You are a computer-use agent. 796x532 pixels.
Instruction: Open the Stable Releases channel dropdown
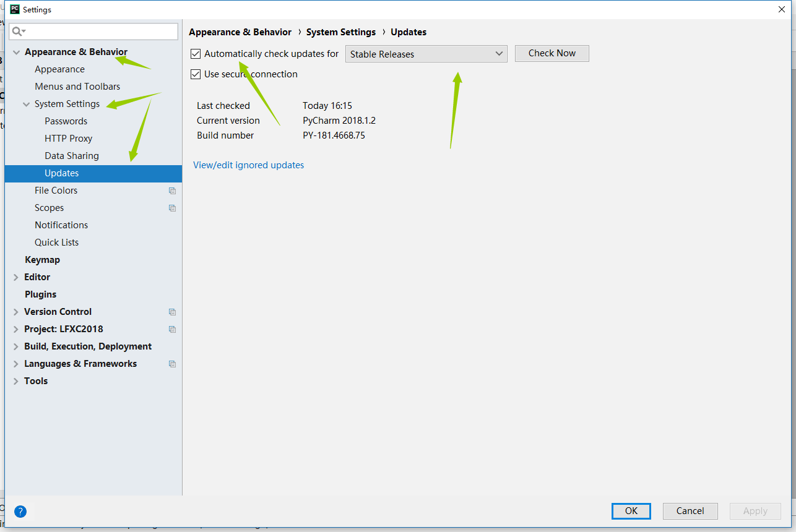[x=426, y=54]
